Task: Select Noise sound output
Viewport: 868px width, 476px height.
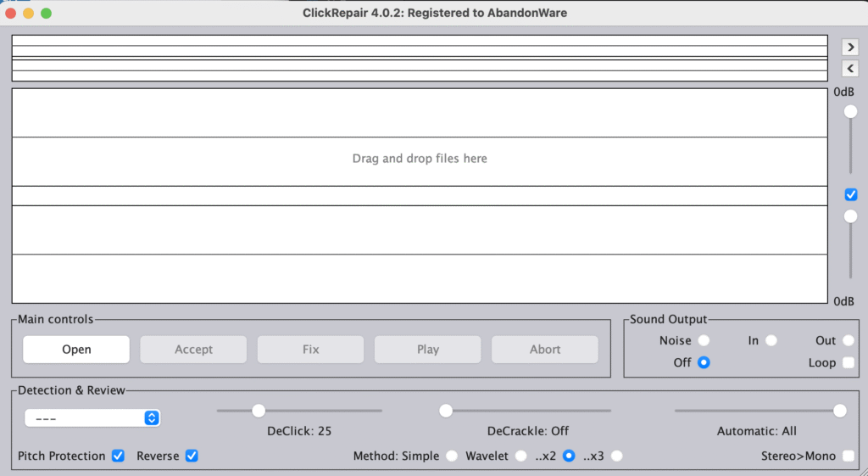Action: coord(704,340)
